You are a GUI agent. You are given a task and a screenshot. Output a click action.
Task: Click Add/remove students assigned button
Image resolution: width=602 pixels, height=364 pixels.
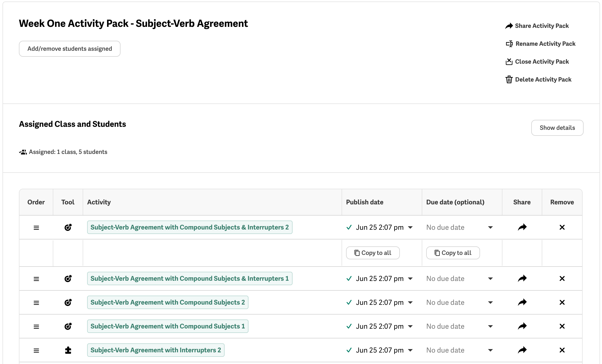click(70, 49)
